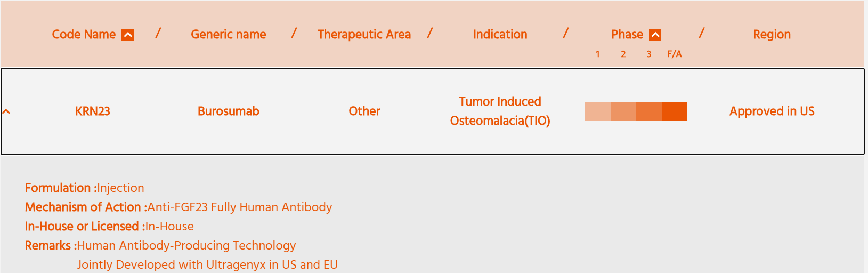Click the Approved in US region text

click(x=772, y=111)
